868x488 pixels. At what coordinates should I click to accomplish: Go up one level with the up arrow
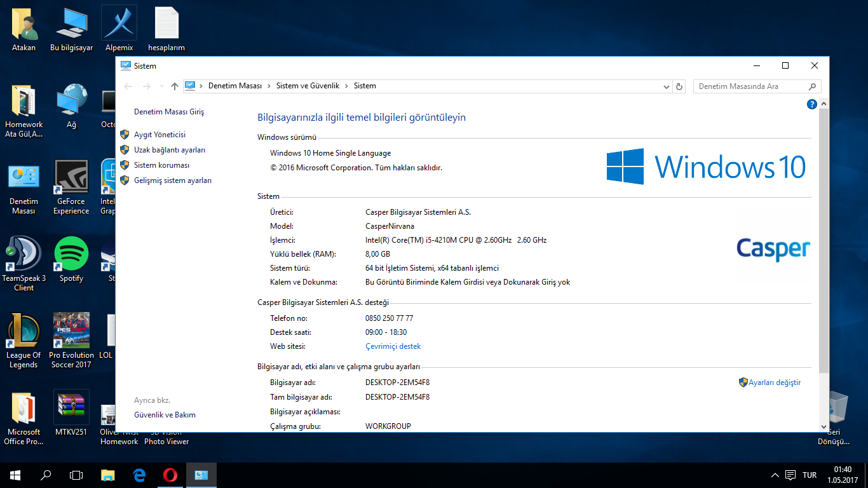point(175,86)
